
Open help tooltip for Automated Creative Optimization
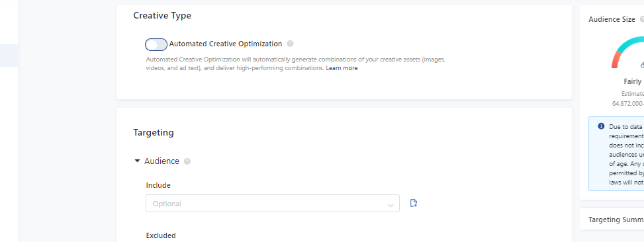pyautogui.click(x=290, y=44)
